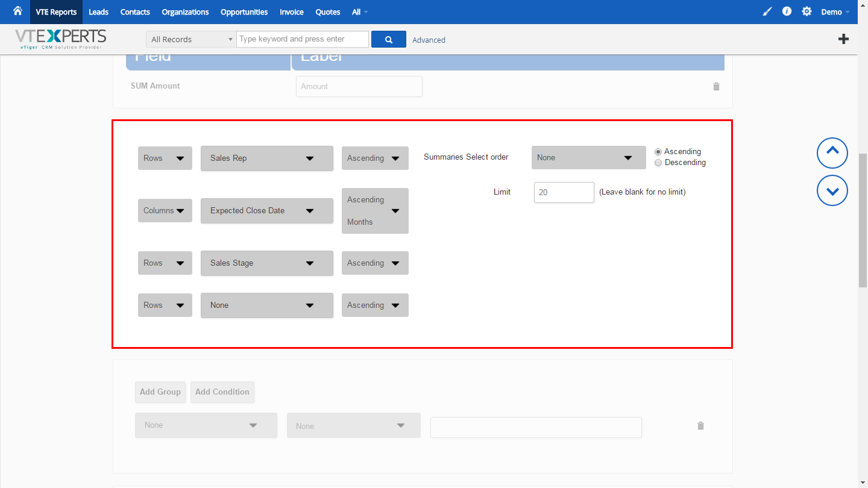868x488 pixels.
Task: Open the Sales Rep field dropdown
Action: [267, 158]
